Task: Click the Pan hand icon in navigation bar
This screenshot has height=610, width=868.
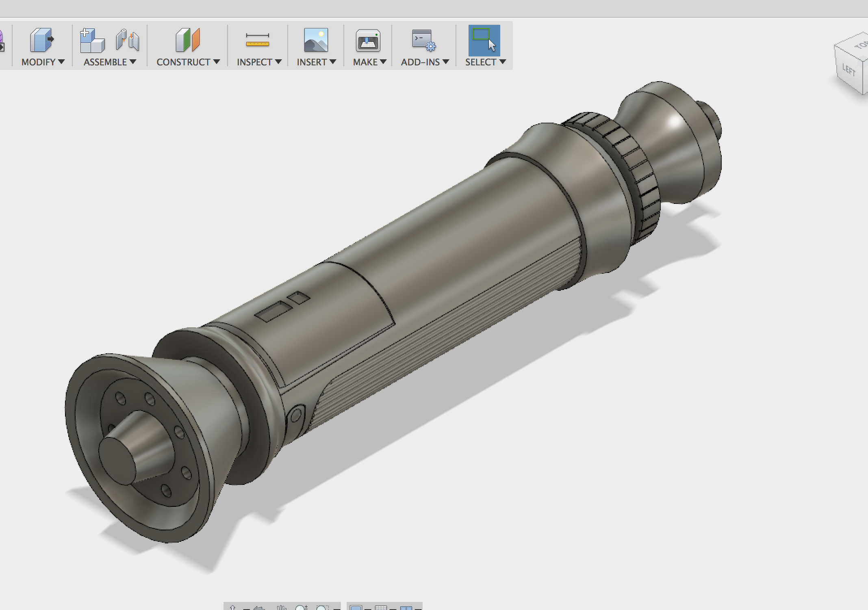Action: [282, 608]
